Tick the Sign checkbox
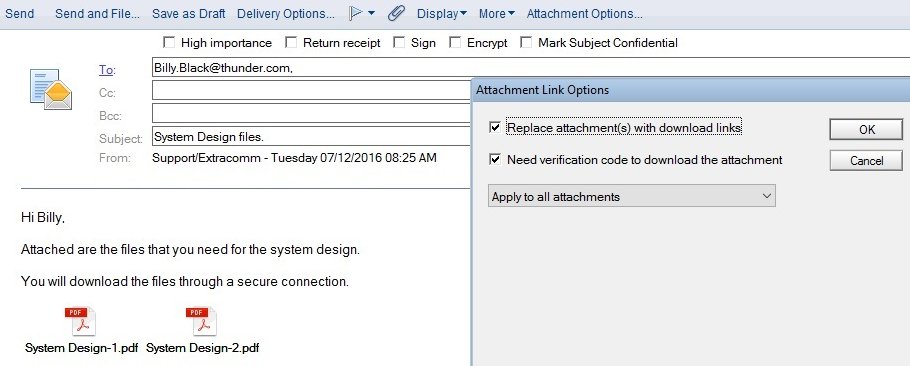 399,42
